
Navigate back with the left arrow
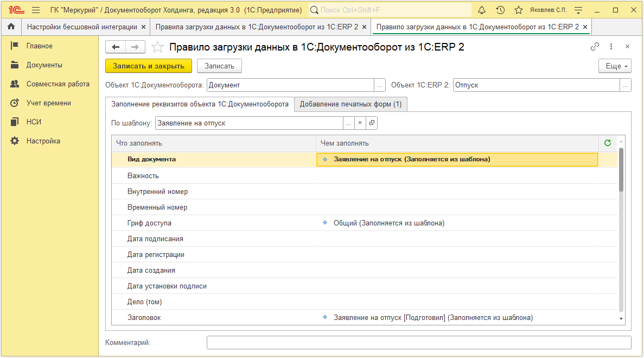[x=116, y=47]
